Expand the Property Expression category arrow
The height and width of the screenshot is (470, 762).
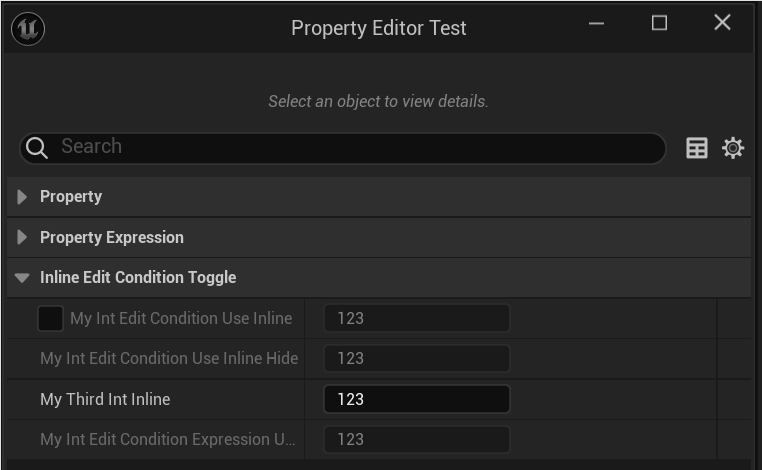(x=22, y=237)
